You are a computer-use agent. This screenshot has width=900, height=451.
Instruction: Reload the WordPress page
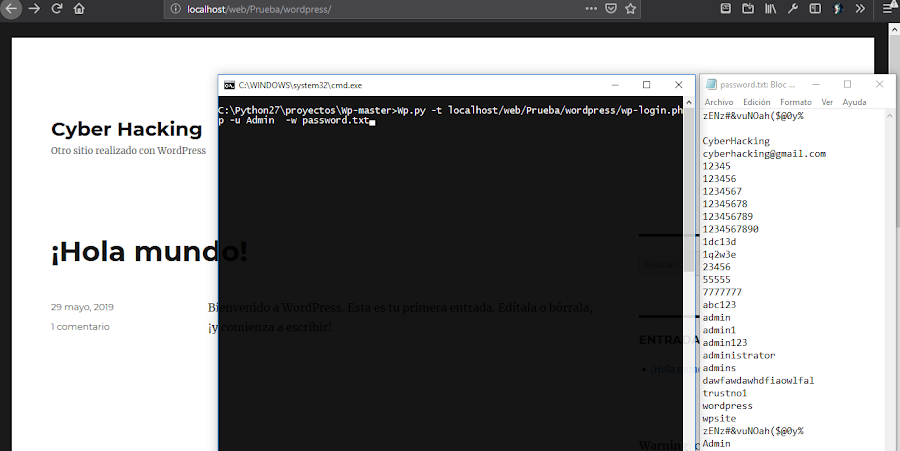click(57, 9)
